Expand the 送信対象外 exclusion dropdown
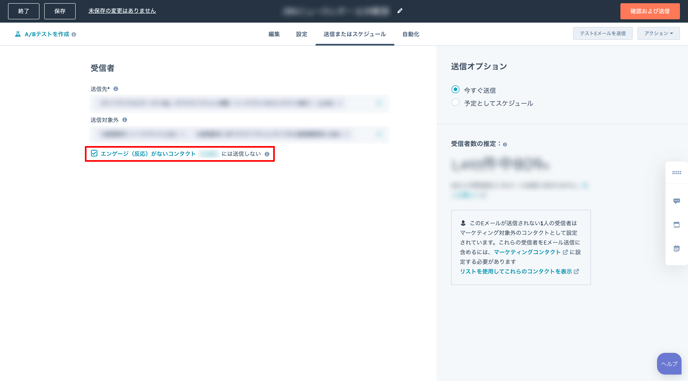This screenshot has height=381, width=688. (x=379, y=134)
